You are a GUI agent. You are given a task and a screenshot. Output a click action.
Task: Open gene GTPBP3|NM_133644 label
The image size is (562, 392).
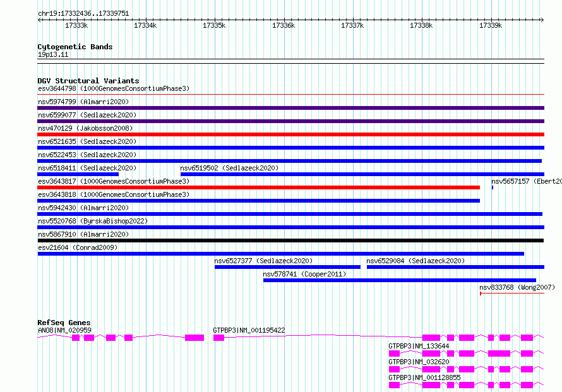click(419, 346)
